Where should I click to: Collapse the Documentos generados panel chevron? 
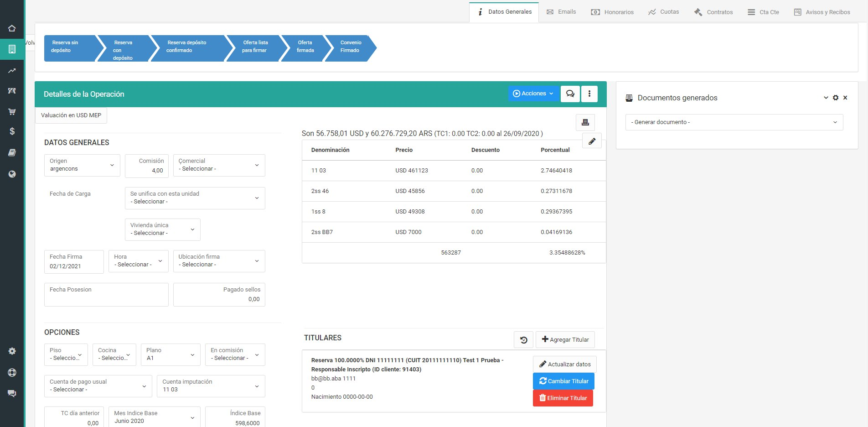[x=826, y=98]
